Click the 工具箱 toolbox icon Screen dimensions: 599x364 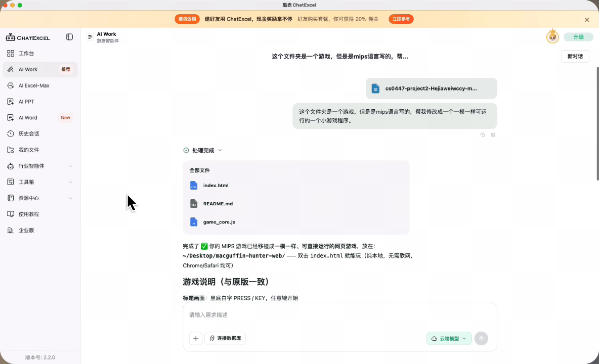pyautogui.click(x=11, y=182)
